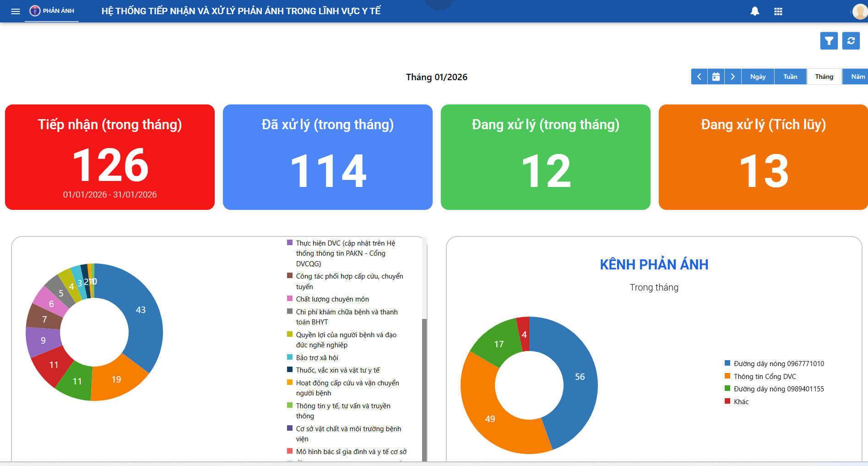The image size is (868, 466).
Task: Refresh the dashboard with the reload icon
Action: [852, 41]
